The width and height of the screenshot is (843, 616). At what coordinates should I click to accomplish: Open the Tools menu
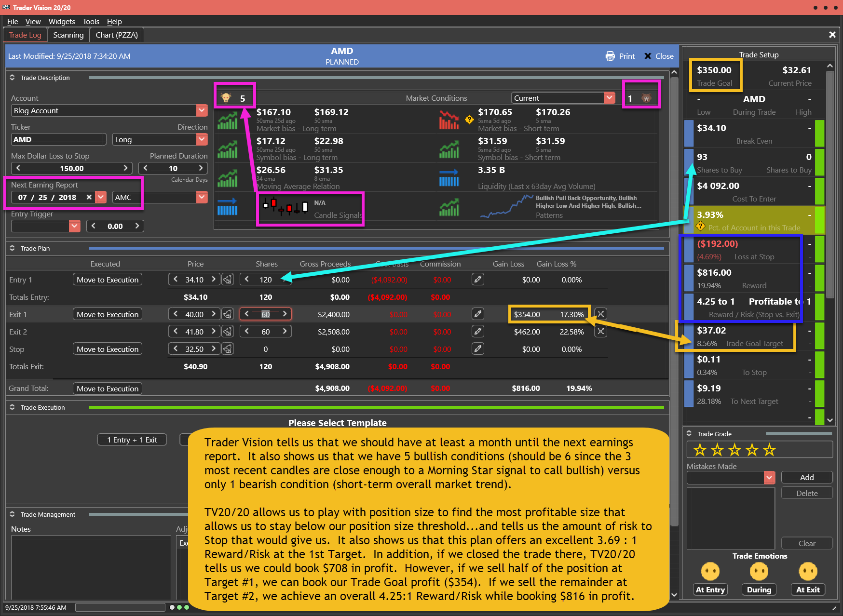pos(91,21)
